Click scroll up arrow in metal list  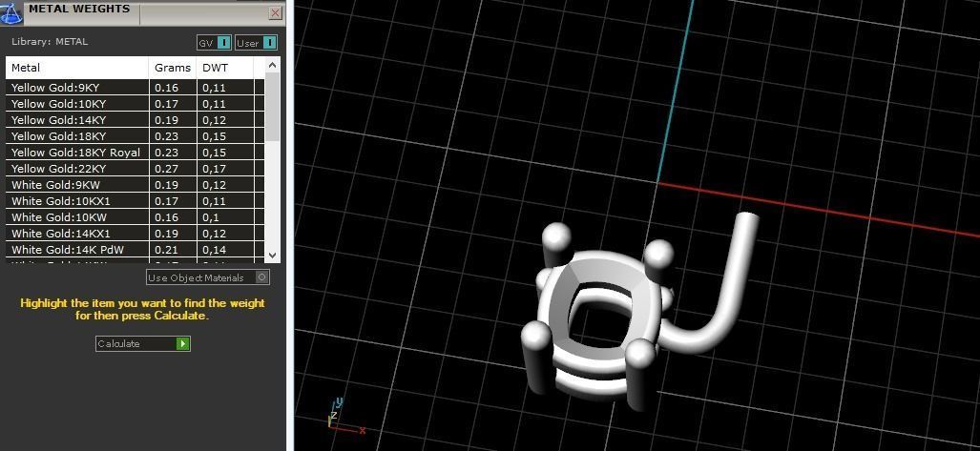point(272,65)
